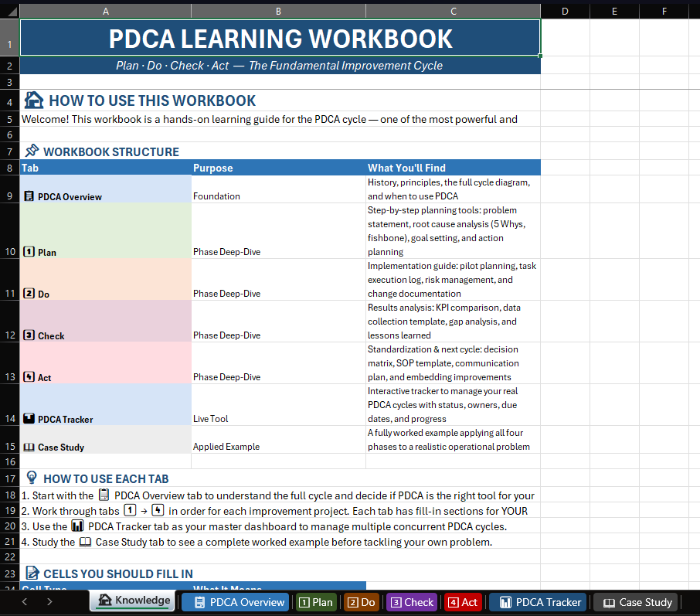700x616 pixels.
Task: Open the Case Study sheet tab
Action: click(x=637, y=601)
